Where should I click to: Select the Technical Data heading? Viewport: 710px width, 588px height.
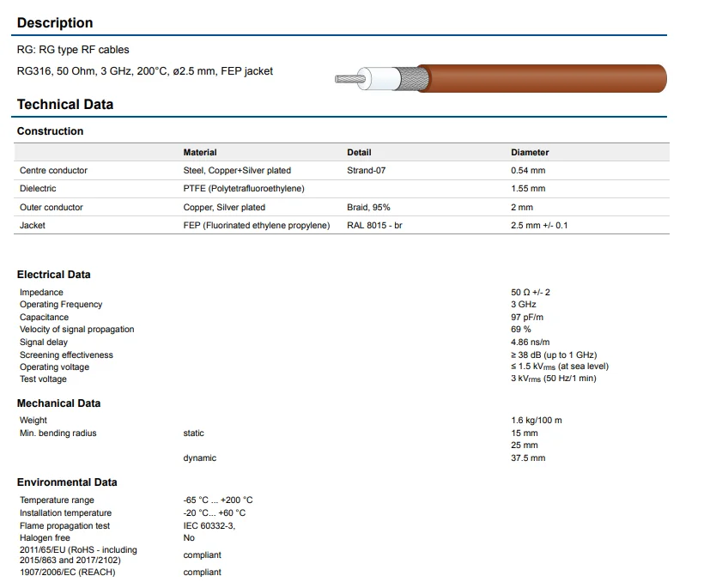pos(65,104)
